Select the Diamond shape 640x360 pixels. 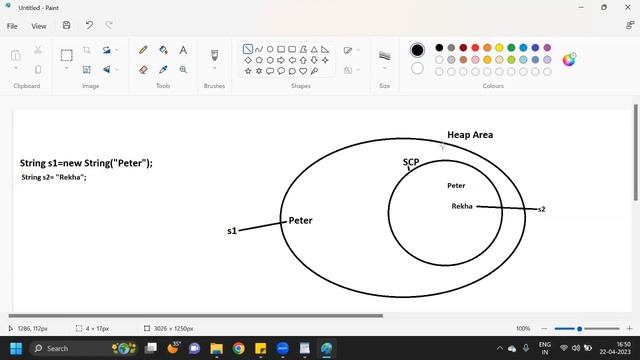tap(248, 60)
